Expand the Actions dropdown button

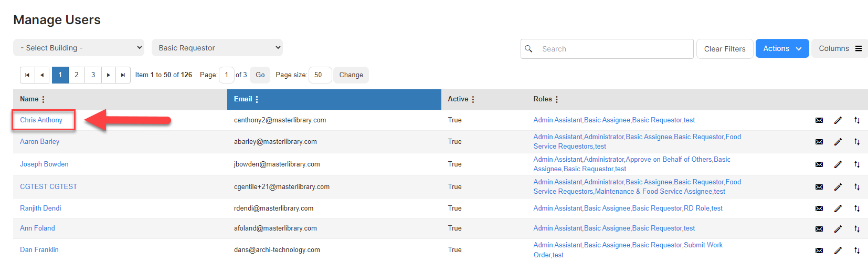pos(782,48)
